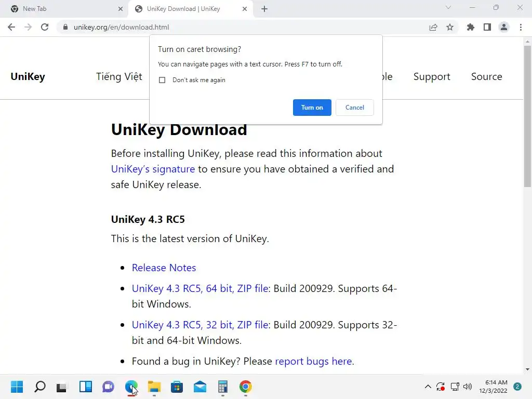This screenshot has width=532, height=399.
Task: Bookmark this tab with the star
Action: [450, 27]
